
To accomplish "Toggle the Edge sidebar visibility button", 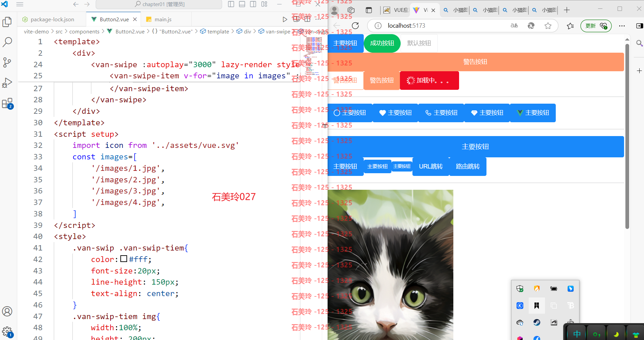I will pos(639,26).
